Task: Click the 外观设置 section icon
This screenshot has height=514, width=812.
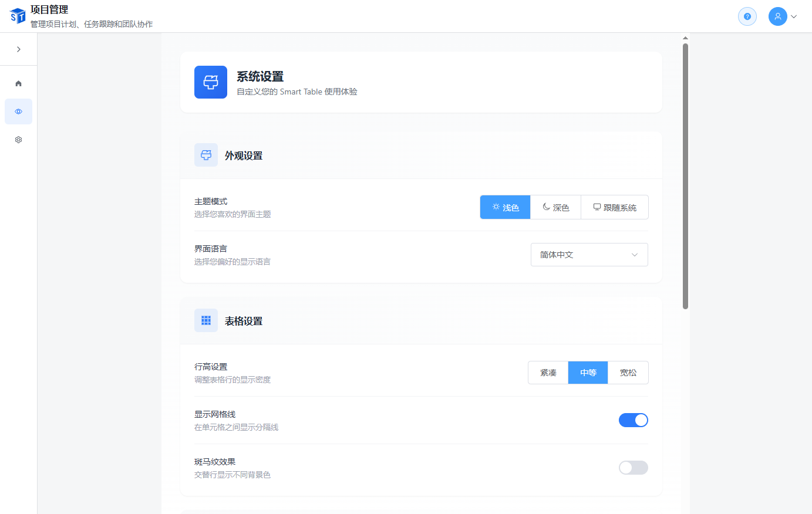Action: [206, 155]
